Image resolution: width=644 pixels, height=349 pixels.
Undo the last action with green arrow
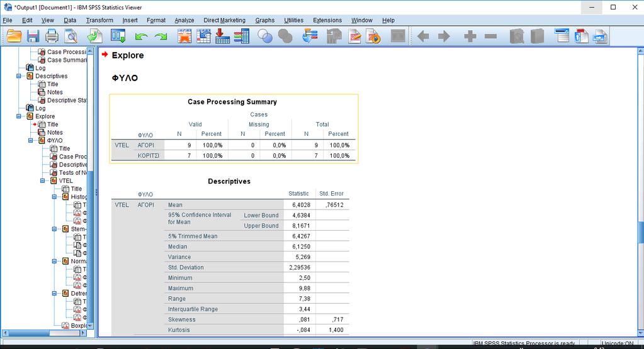pos(141,36)
